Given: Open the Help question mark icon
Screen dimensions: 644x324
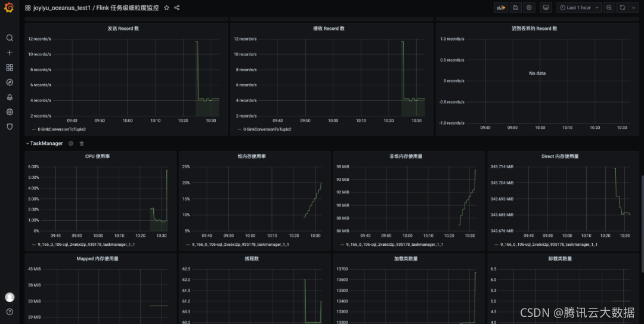Looking at the screenshot, I should pos(10,311).
